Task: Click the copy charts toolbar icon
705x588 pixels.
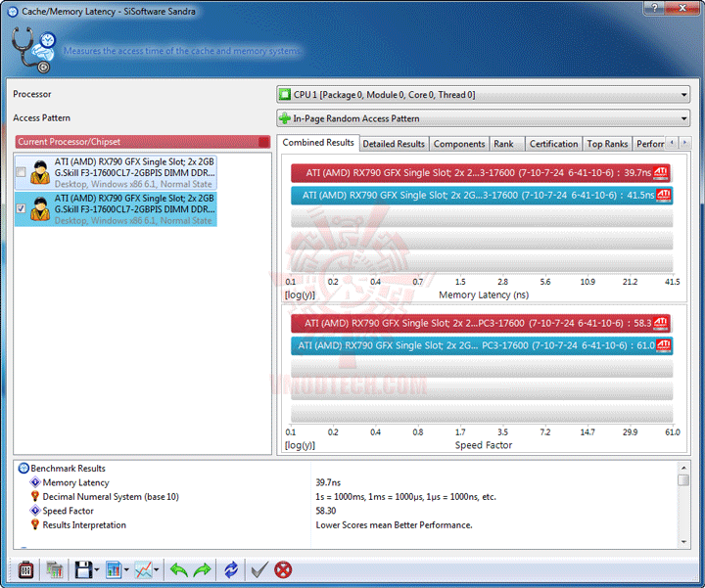Action: tap(55, 569)
